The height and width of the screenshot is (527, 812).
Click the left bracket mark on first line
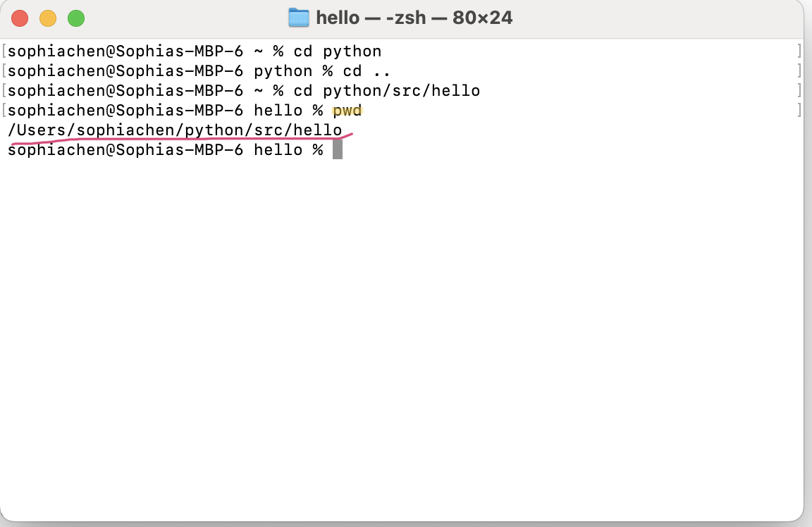pyautogui.click(x=4, y=51)
